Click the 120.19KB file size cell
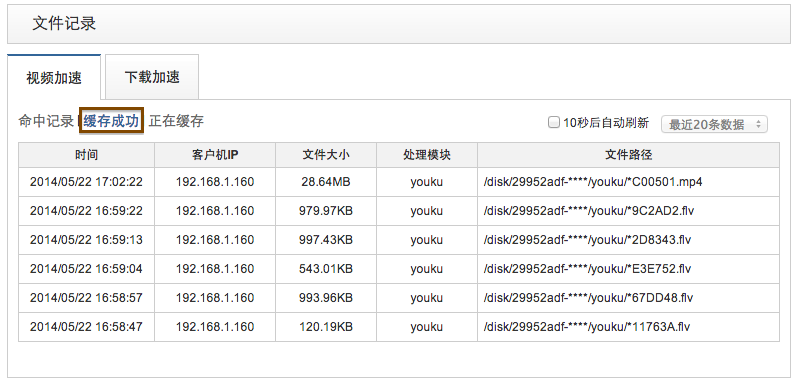 [x=326, y=327]
